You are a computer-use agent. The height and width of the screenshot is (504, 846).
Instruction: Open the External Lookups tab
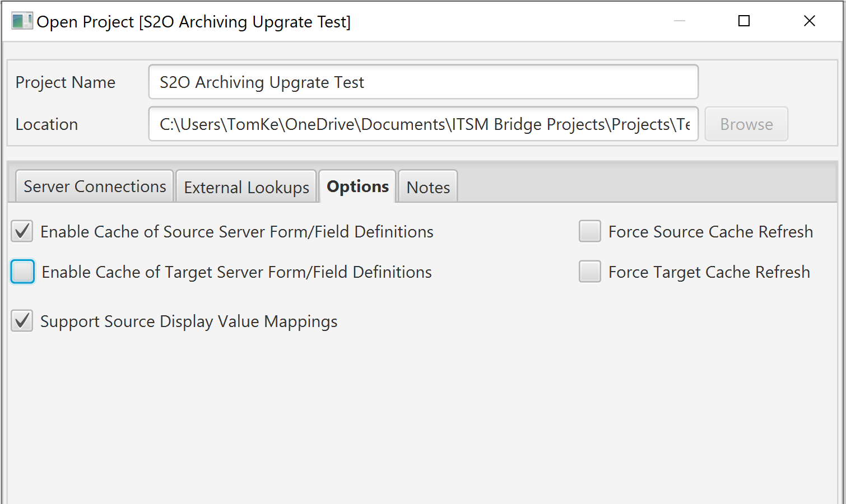(x=247, y=186)
